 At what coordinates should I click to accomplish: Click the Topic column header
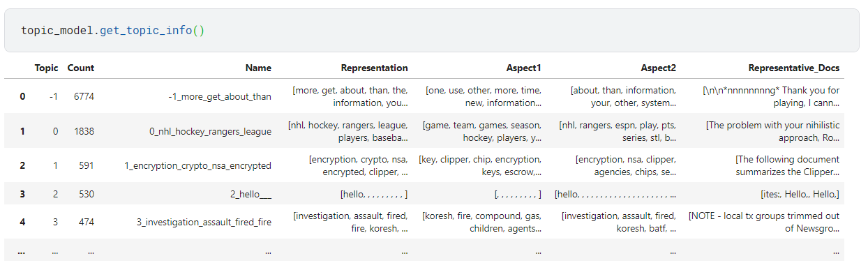[x=47, y=68]
